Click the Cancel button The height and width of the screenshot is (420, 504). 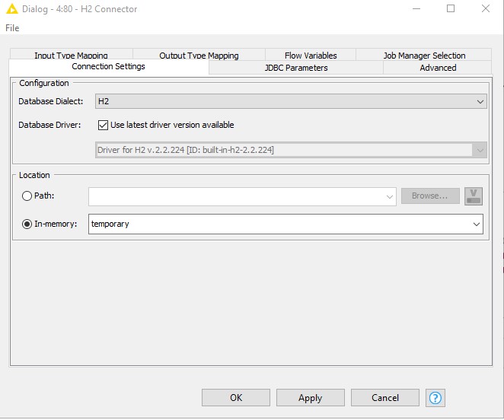pos(385,397)
